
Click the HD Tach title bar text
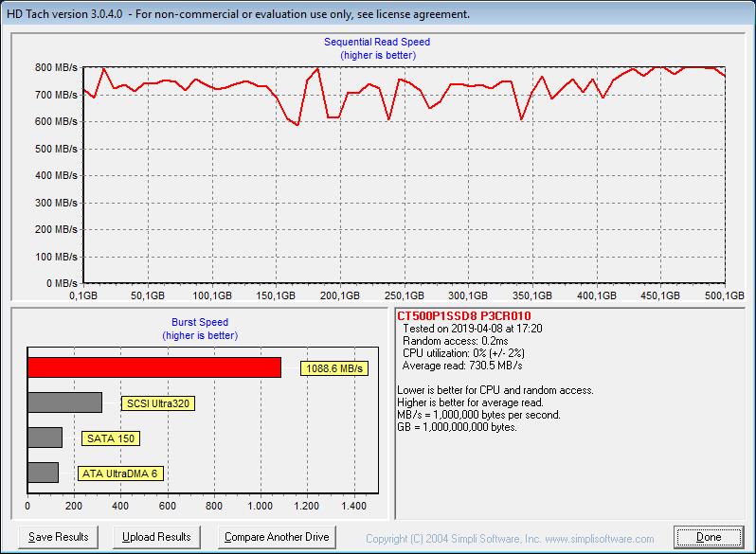click(x=238, y=14)
